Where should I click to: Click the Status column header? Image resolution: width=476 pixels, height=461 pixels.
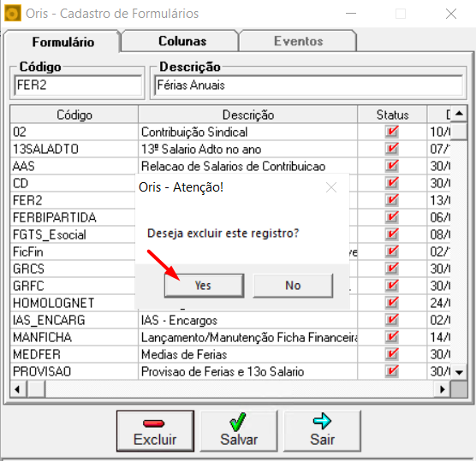coord(392,115)
